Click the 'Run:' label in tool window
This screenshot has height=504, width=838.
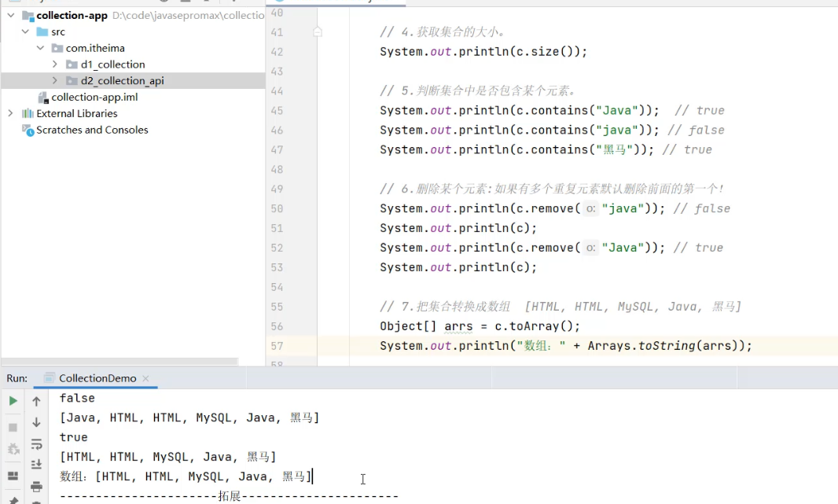point(17,378)
